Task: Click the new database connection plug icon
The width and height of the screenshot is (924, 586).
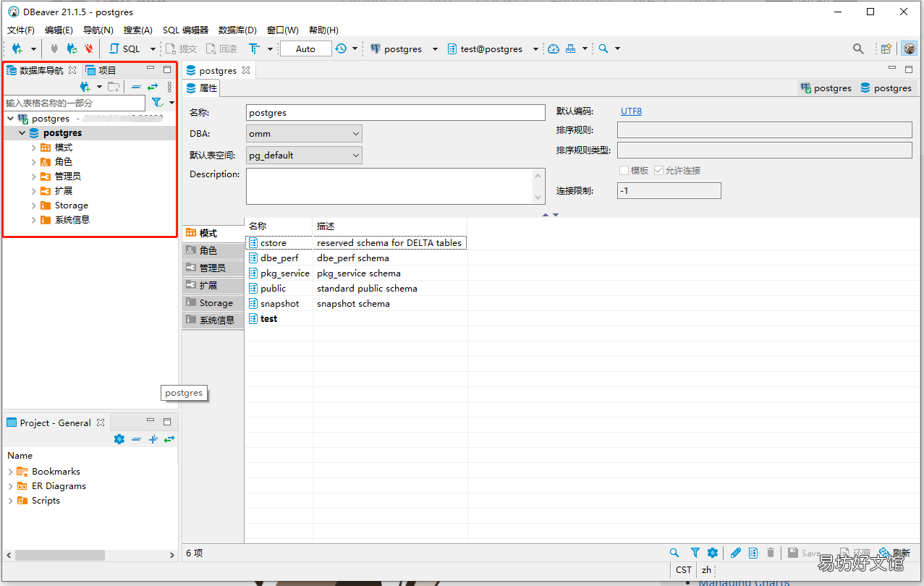Action: tap(17, 48)
